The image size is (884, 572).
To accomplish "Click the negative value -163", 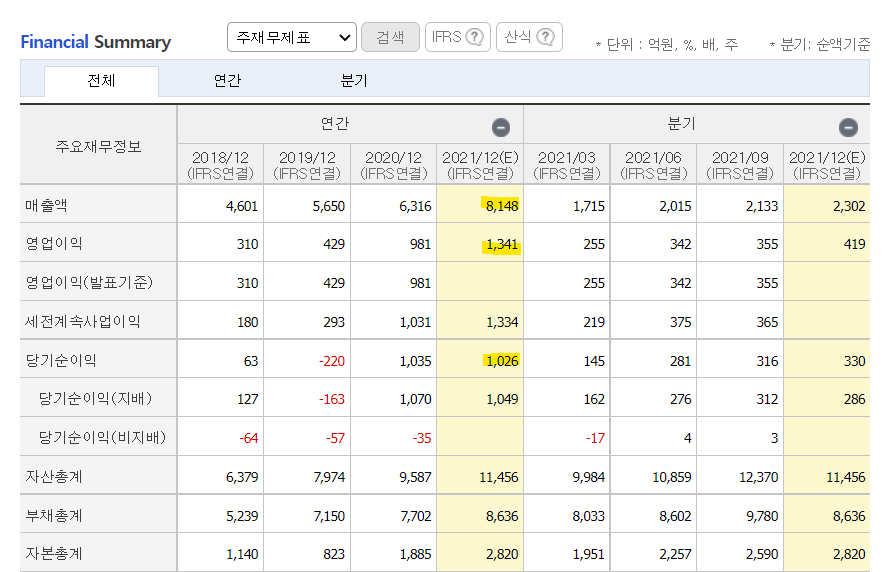I will [x=332, y=399].
